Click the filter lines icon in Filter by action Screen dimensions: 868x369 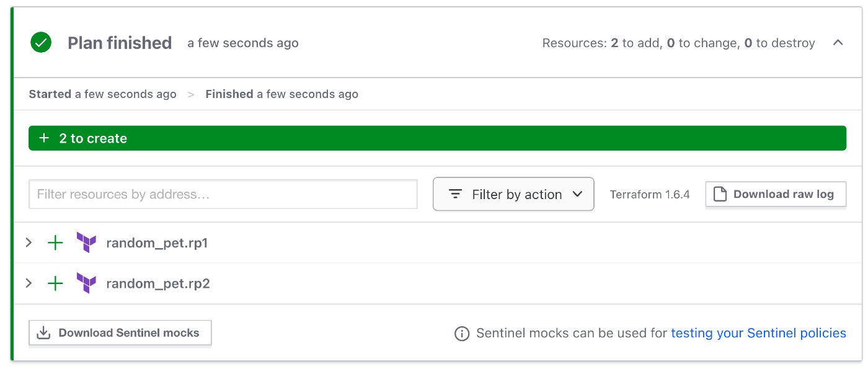[x=455, y=194]
